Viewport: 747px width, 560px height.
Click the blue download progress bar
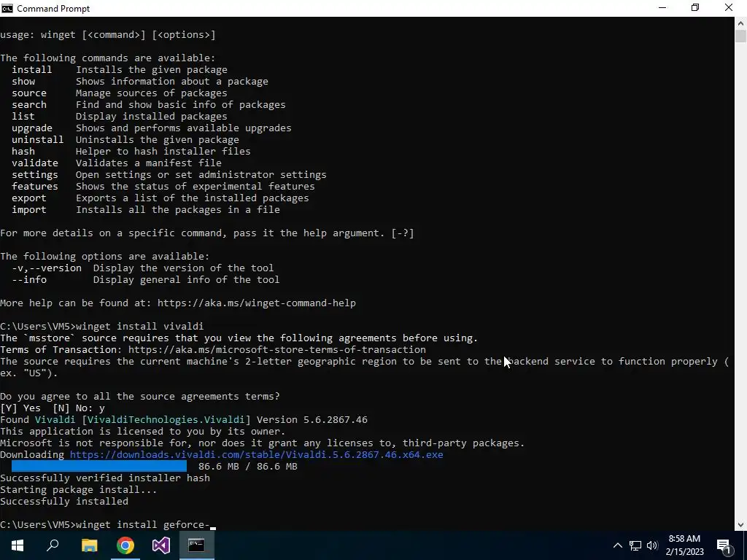click(99, 466)
